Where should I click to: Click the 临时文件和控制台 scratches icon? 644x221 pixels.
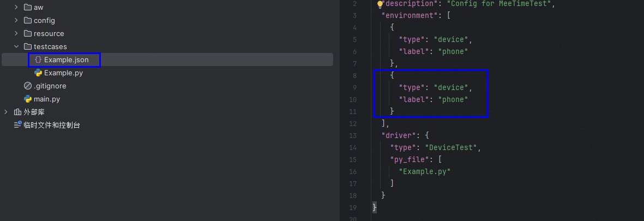click(17, 125)
